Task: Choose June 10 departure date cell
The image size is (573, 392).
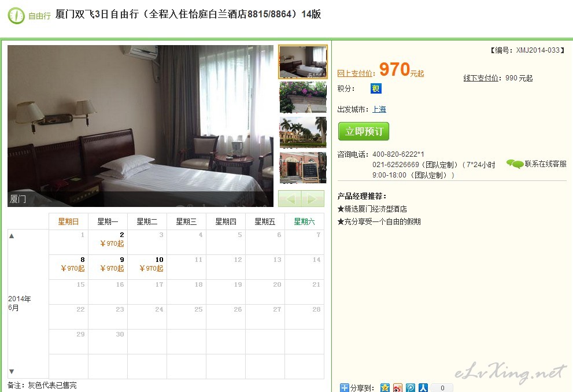Action: point(147,267)
